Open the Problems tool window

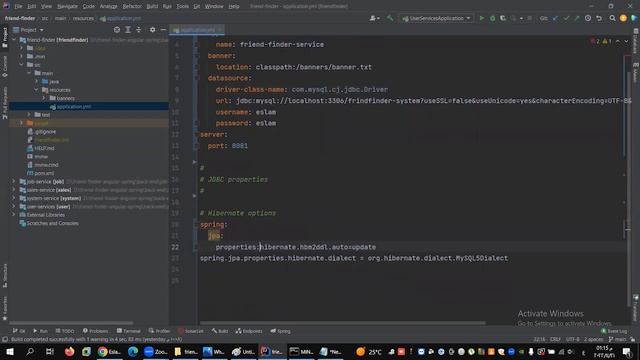(96, 331)
